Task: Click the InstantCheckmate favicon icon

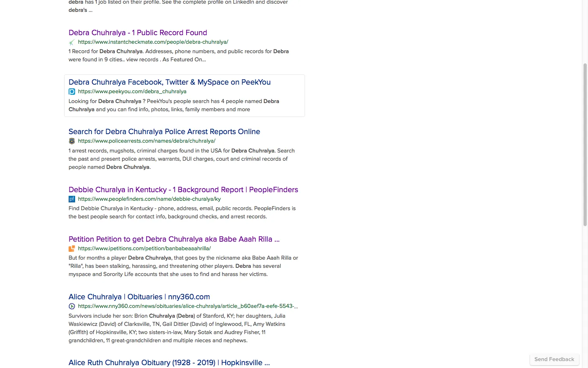Action: pyautogui.click(x=72, y=43)
